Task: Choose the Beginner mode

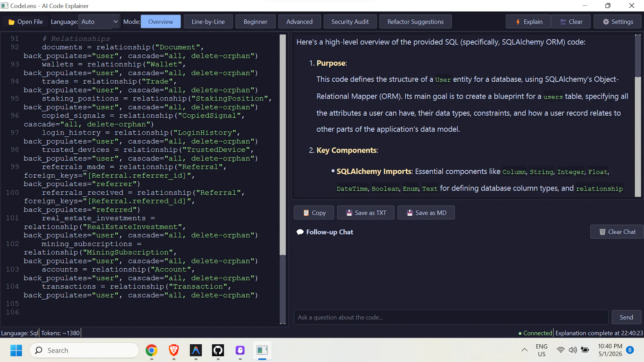Action: (x=255, y=22)
